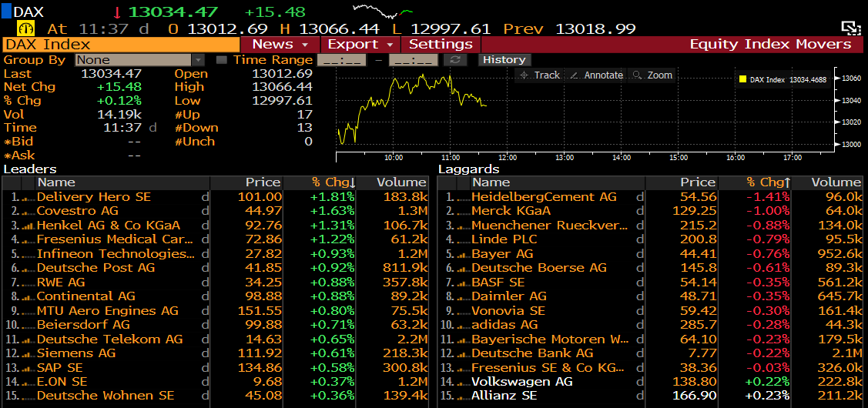Open Infineon Technologies in Leaders

[116, 254]
